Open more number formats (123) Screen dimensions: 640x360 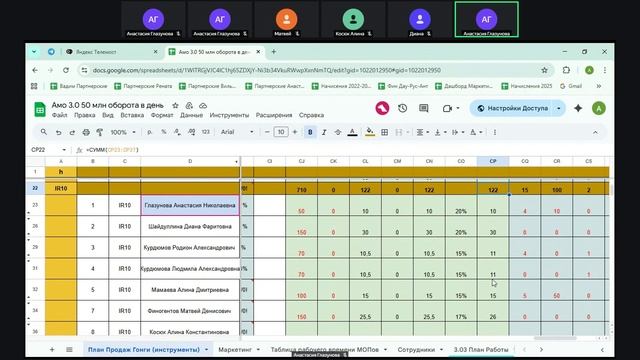click(206, 132)
